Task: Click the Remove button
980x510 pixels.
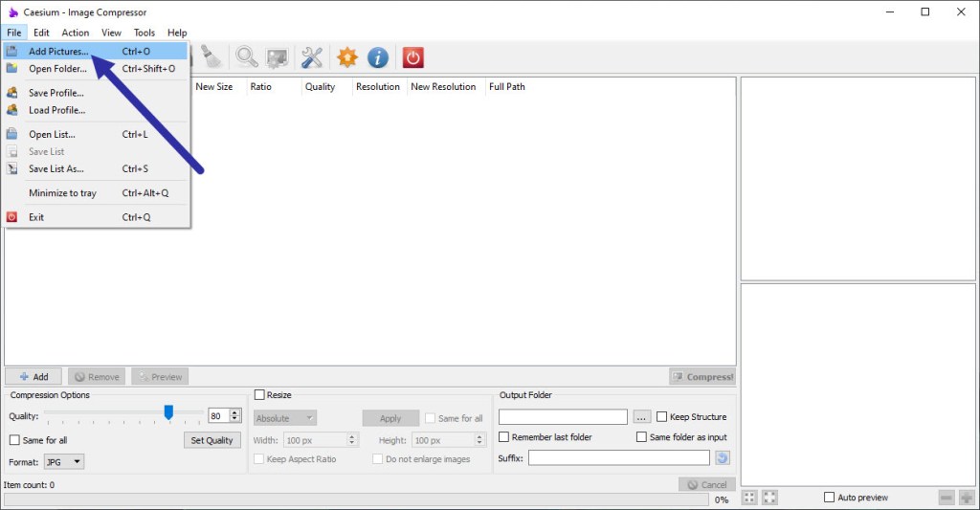Action: click(97, 376)
